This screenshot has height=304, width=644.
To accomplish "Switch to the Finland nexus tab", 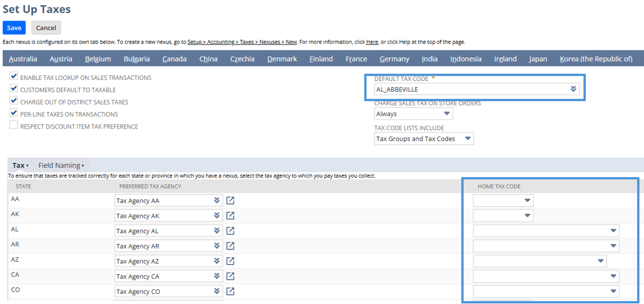I will pos(321,59).
